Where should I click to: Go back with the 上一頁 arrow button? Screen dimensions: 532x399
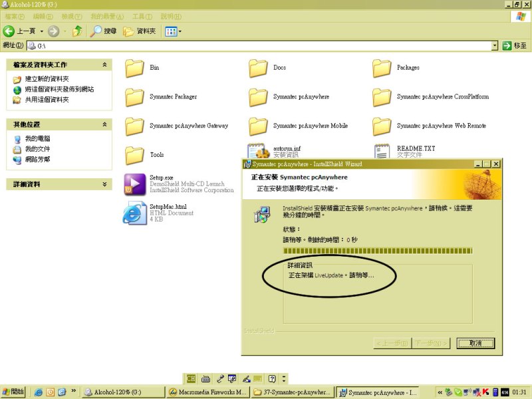tap(19, 31)
